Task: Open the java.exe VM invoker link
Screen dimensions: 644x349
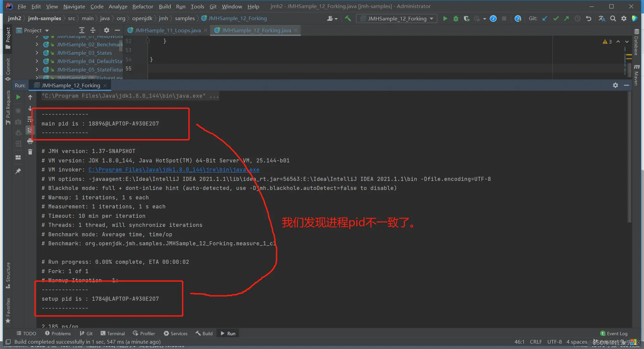Action: pos(174,170)
